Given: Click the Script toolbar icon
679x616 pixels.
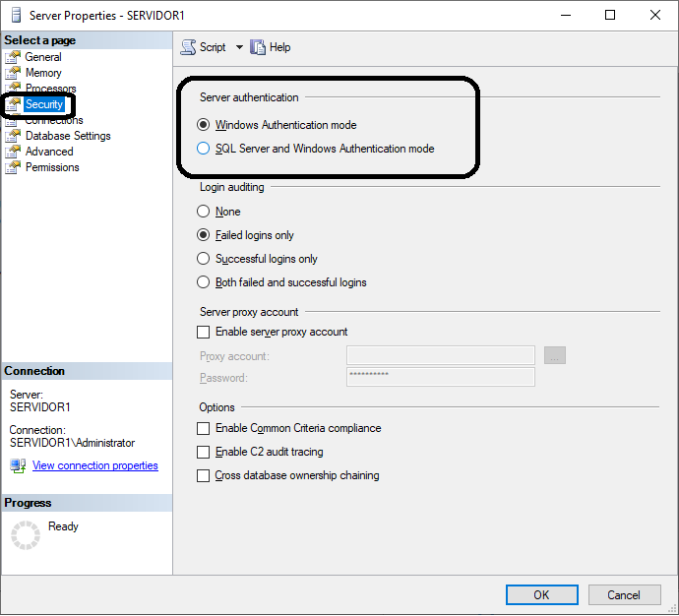Looking at the screenshot, I should (189, 47).
